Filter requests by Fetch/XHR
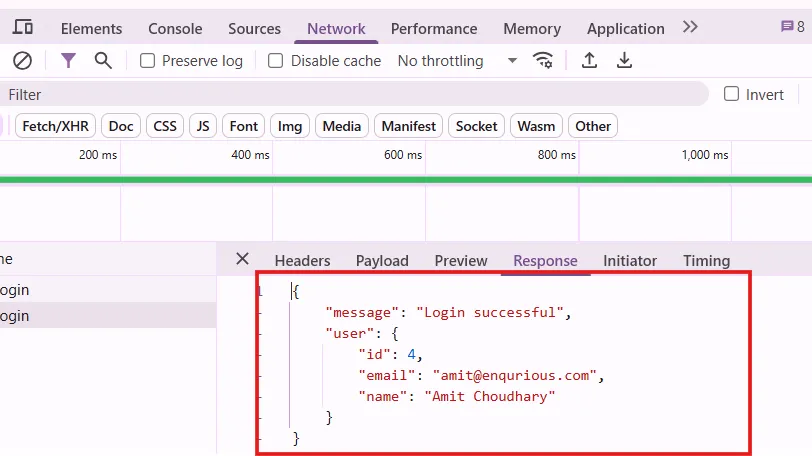The width and height of the screenshot is (812, 456). tap(56, 126)
